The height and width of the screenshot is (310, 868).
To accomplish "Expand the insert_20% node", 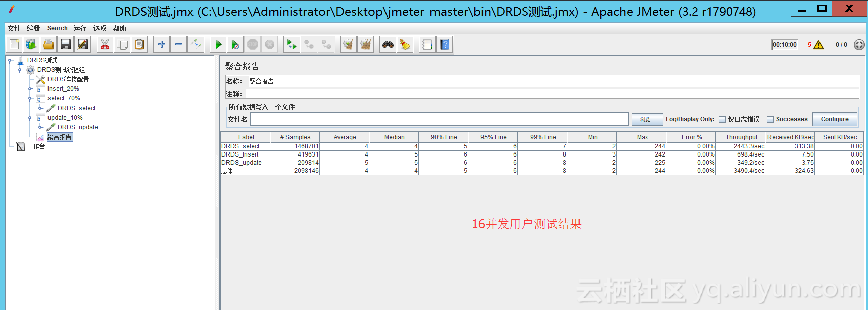I will pyautogui.click(x=30, y=89).
